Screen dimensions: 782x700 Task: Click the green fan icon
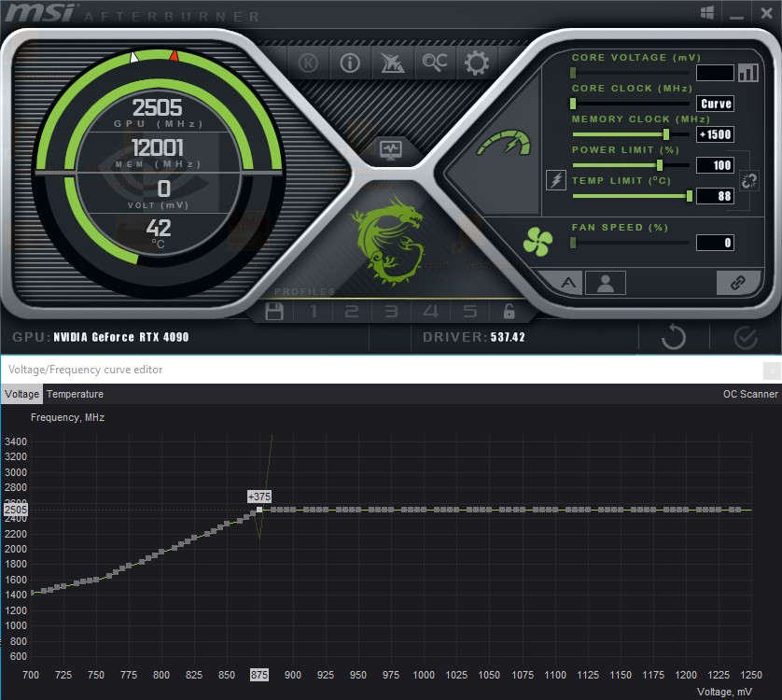[538, 242]
